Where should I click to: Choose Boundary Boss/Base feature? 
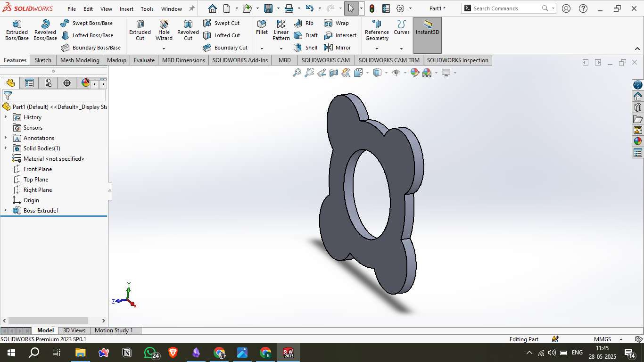[x=91, y=48]
